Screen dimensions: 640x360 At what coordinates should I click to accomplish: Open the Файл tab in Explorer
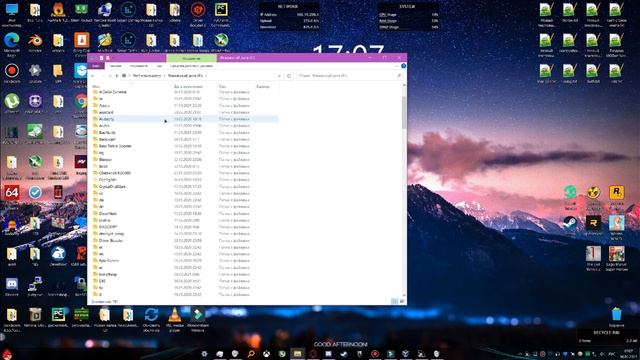96,66
